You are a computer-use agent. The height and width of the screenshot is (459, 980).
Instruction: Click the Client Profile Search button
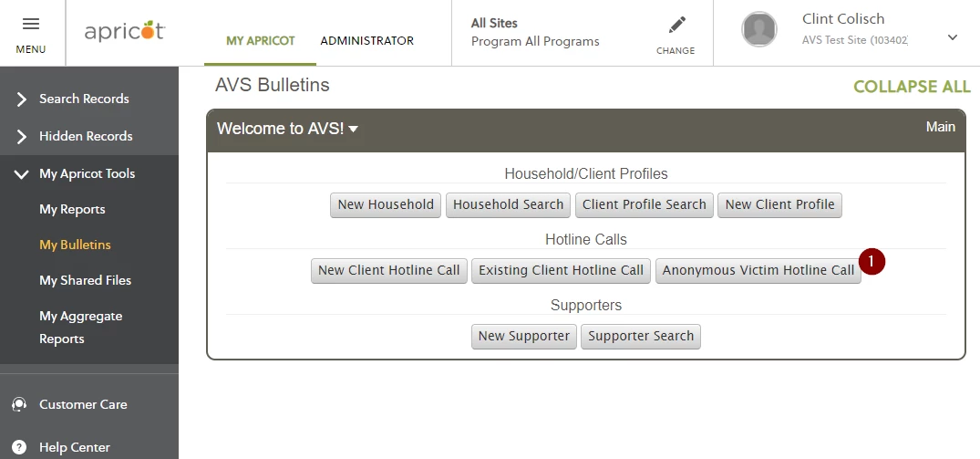coord(645,205)
